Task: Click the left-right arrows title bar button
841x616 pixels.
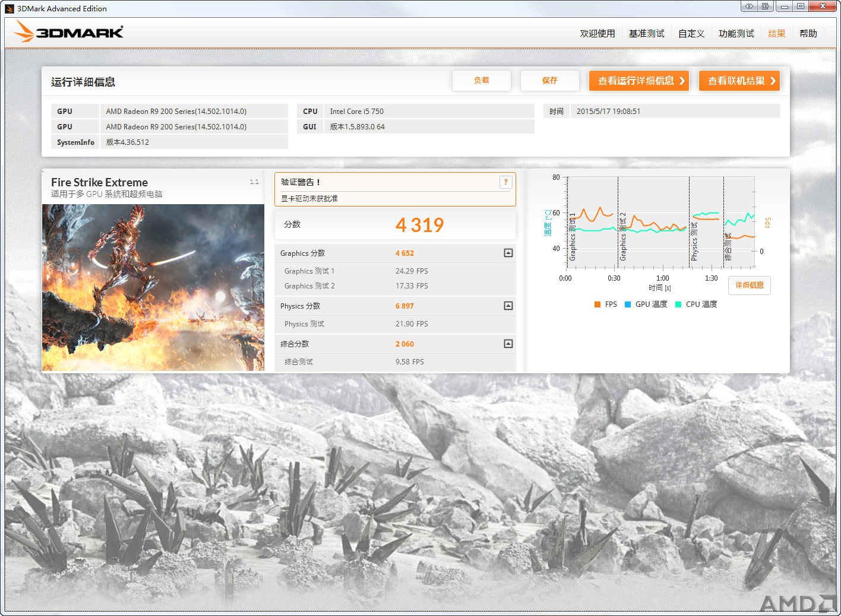Action: (x=749, y=6)
